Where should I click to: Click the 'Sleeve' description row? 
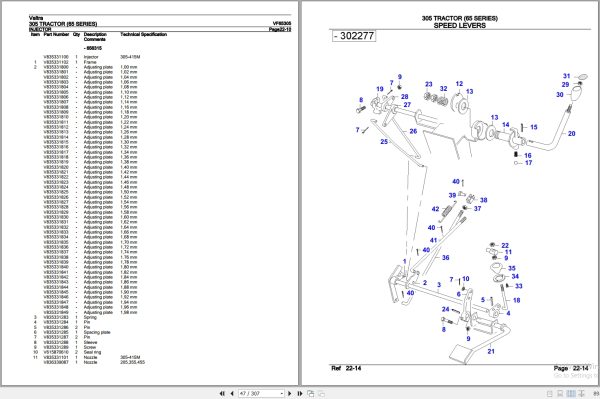click(91, 342)
